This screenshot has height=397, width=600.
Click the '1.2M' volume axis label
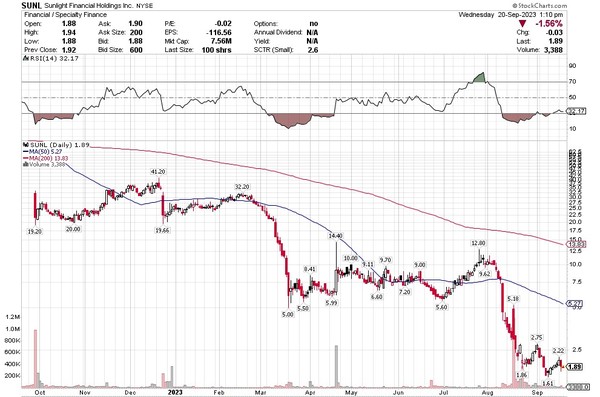click(13, 317)
